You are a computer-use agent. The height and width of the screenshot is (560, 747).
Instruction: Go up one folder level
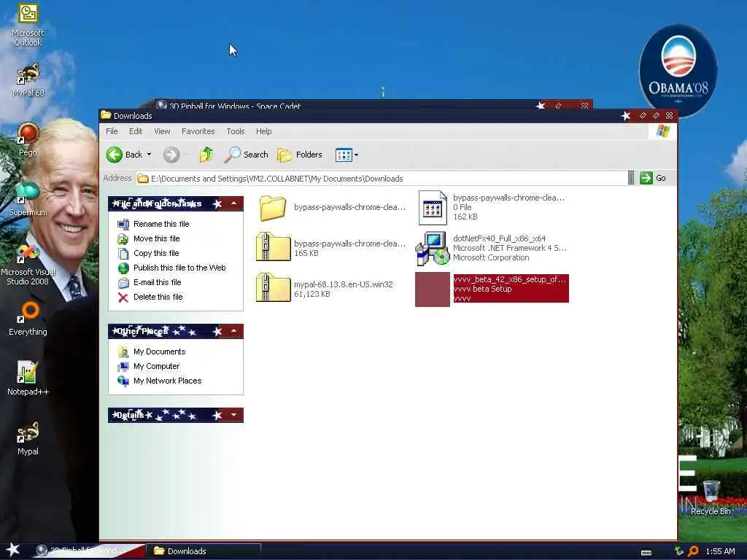[206, 155]
